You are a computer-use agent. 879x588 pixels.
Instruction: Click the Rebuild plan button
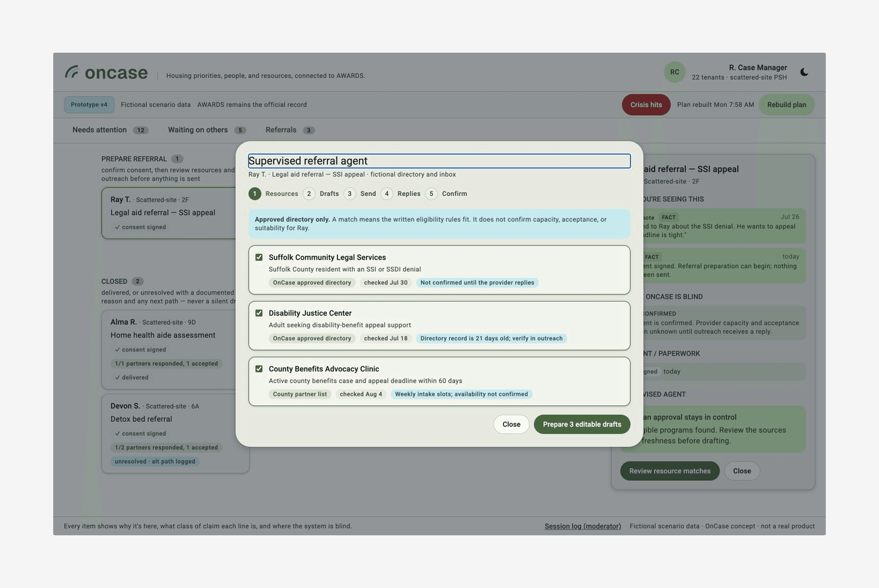786,105
